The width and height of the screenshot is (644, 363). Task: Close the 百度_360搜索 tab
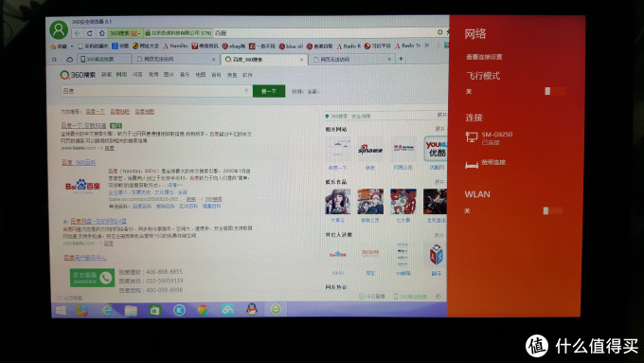point(301,60)
